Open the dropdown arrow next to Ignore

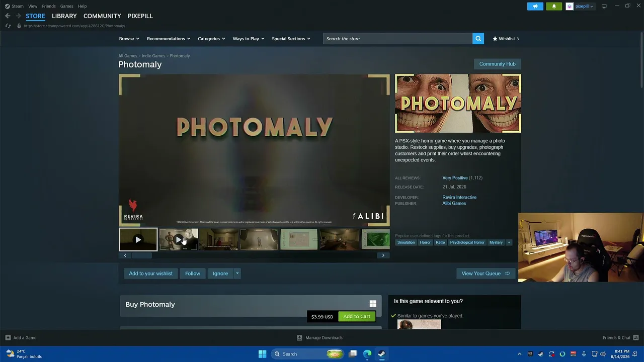(x=237, y=274)
